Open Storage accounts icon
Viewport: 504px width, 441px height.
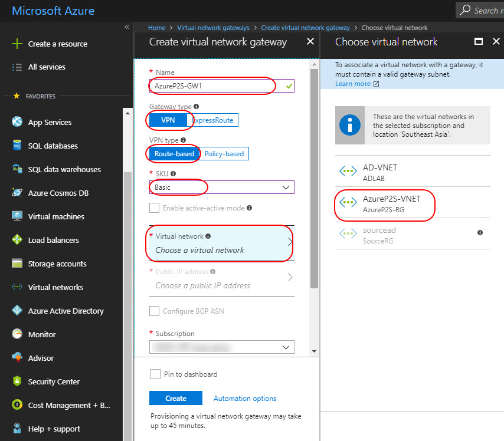[17, 263]
